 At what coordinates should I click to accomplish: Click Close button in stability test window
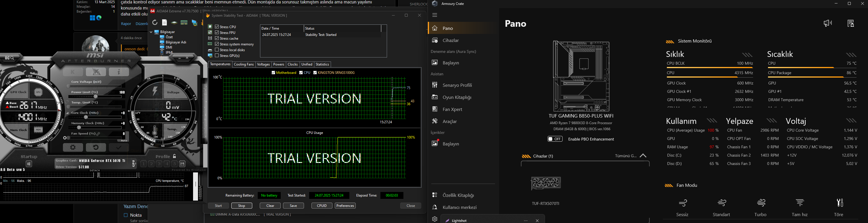pyautogui.click(x=411, y=206)
